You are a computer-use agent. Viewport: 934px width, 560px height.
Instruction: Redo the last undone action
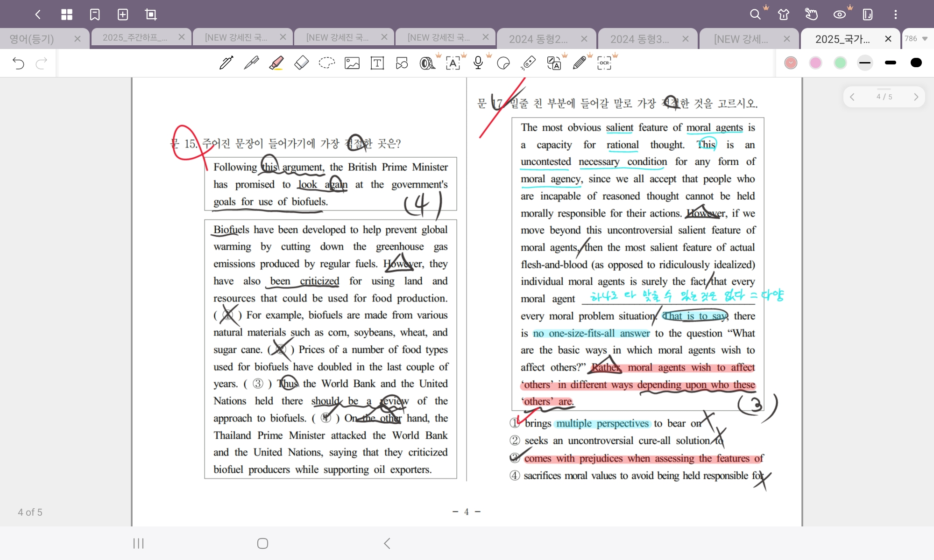[42, 63]
